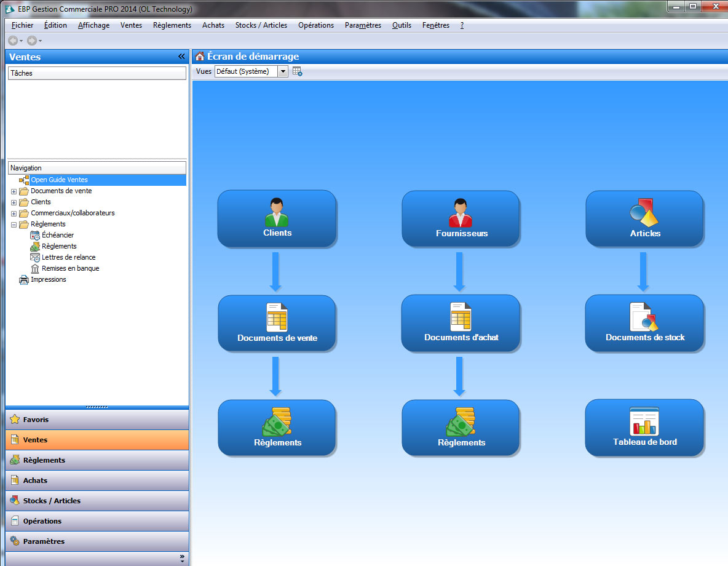Switch to Stocks / Articles navigation group
728x566 pixels.
pyautogui.click(x=97, y=501)
